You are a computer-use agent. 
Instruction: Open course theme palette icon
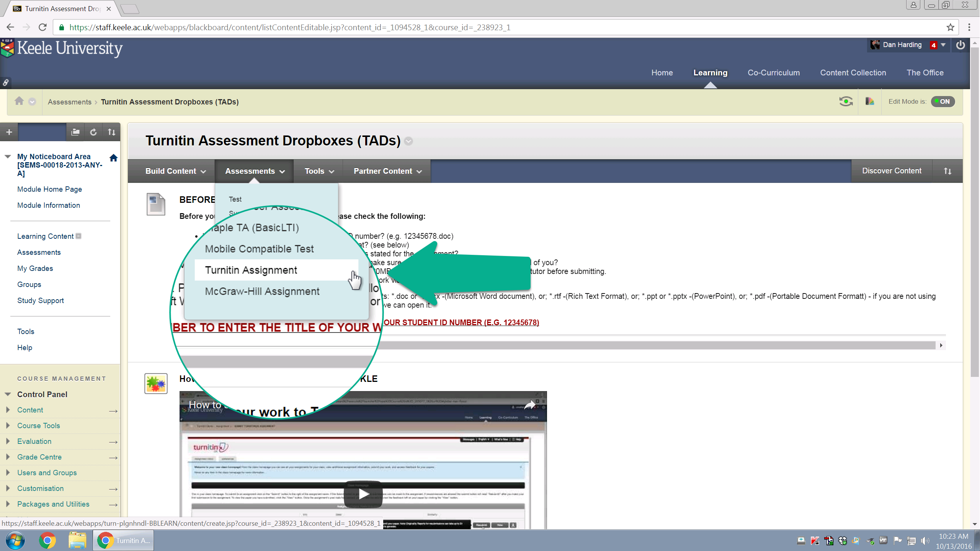869,101
